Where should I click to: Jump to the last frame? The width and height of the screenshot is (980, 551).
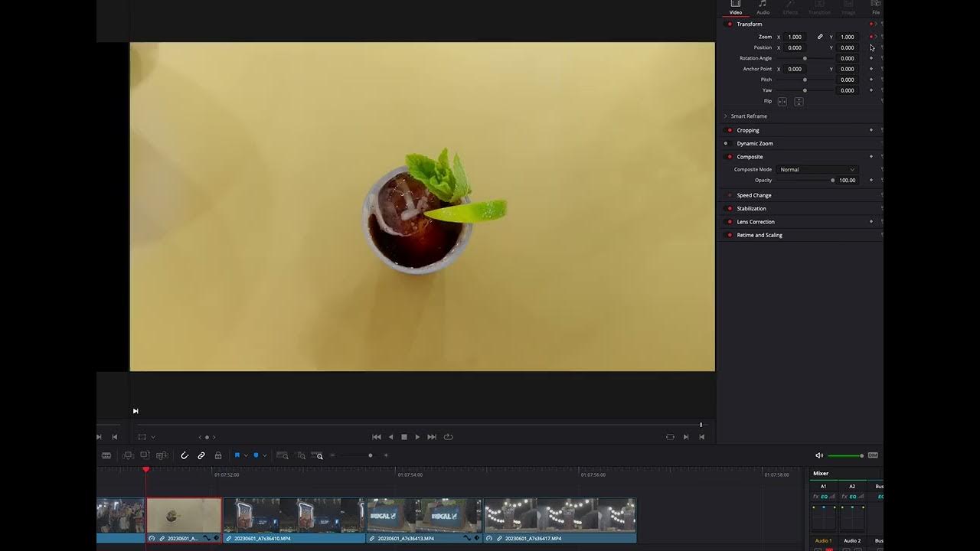[432, 437]
